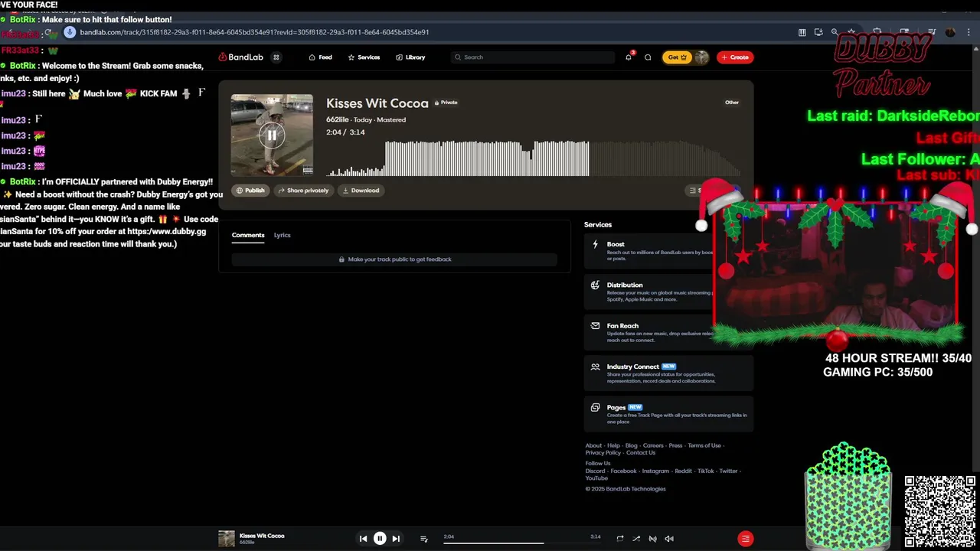Download the track
Screen dimensions: 980x551
click(361, 191)
